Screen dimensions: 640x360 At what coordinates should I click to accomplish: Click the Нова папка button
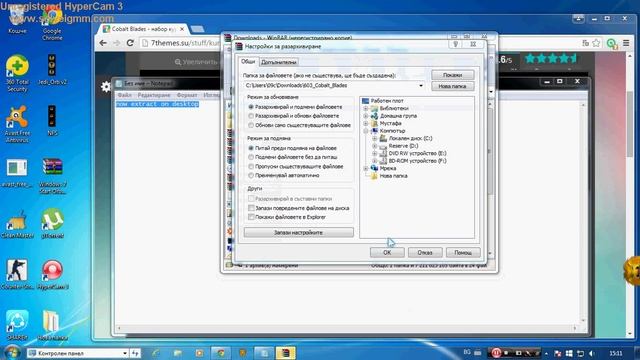pyautogui.click(x=453, y=86)
